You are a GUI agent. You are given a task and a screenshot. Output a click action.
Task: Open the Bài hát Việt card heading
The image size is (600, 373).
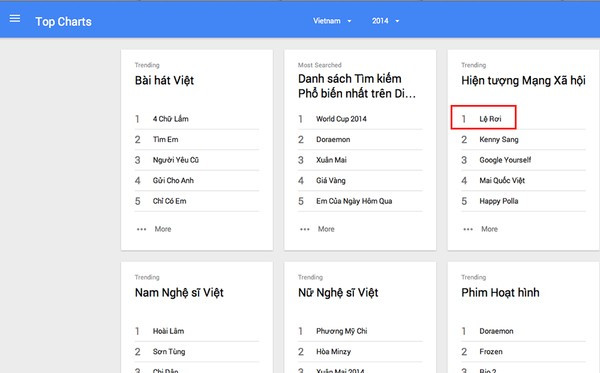(x=164, y=81)
